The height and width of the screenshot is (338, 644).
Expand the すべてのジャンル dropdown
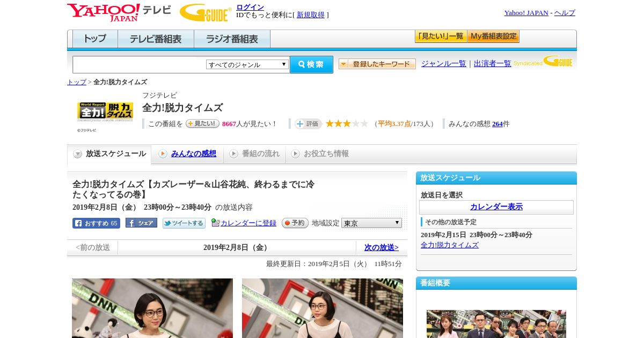(x=247, y=64)
